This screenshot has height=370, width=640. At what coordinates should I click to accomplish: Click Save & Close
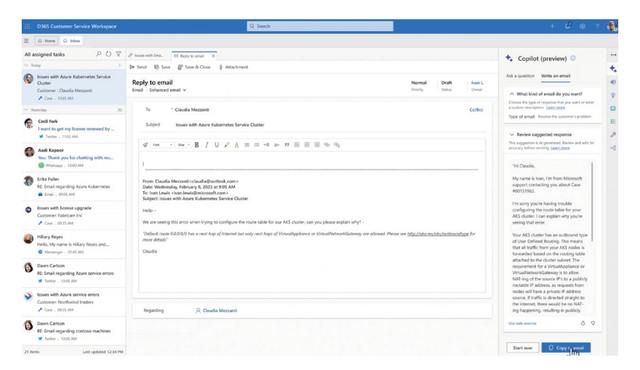point(194,67)
